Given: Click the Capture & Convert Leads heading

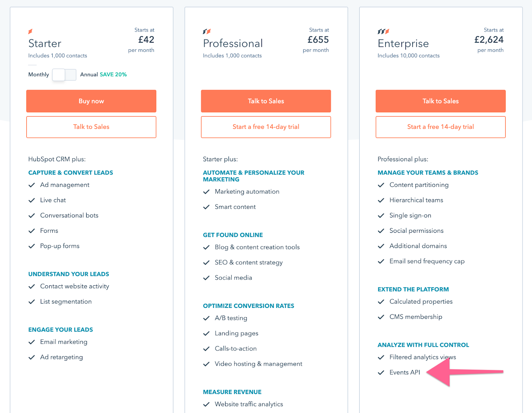Looking at the screenshot, I should [70, 173].
